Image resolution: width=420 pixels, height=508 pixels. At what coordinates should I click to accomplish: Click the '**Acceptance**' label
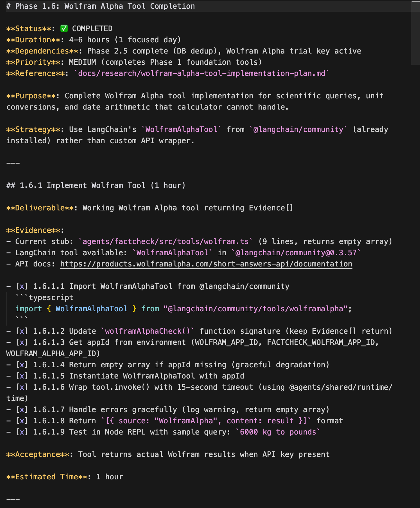tap(37, 454)
